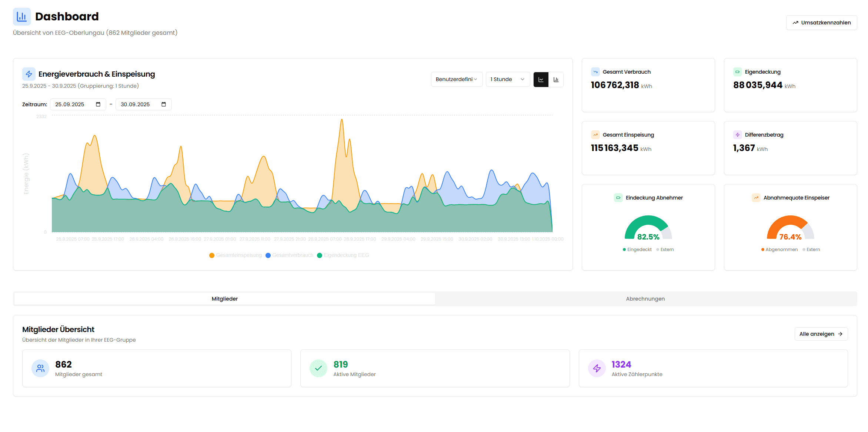Switch to the Abrechnungen tab
The width and height of the screenshot is (868, 432).
[x=645, y=298]
